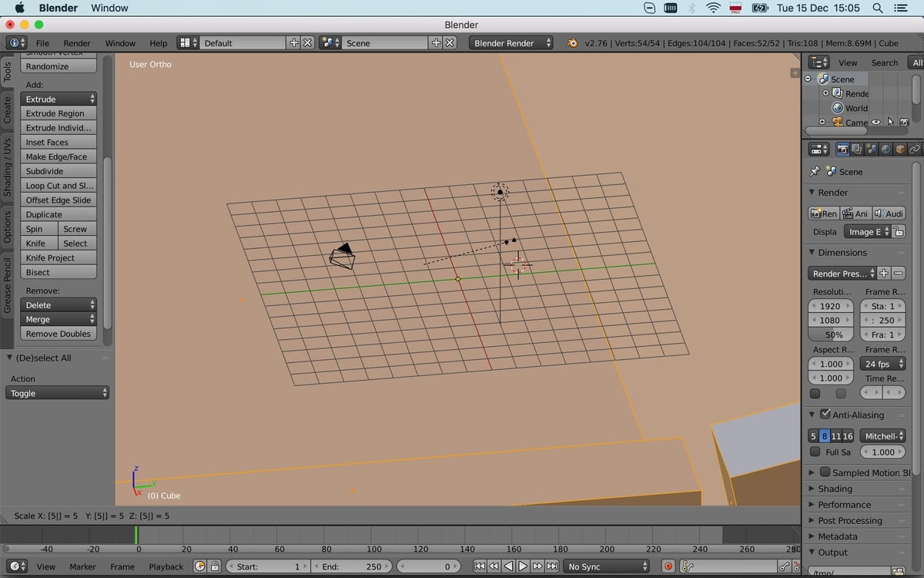Enable the Full Sample checkbox
Viewport: 924px width, 578px height.
[815, 452]
